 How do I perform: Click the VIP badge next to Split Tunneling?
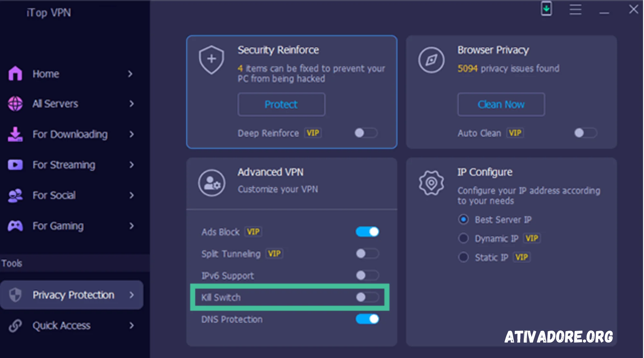(274, 253)
